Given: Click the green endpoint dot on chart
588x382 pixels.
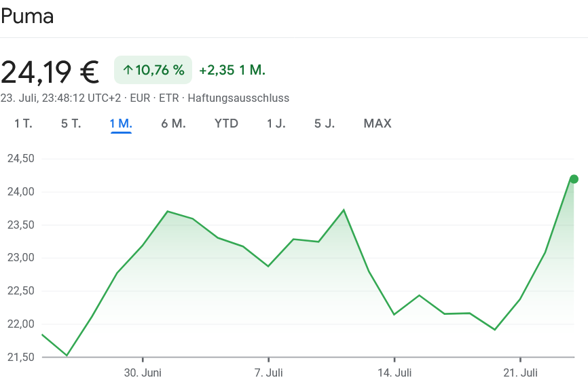Looking at the screenshot, I should tap(574, 179).
